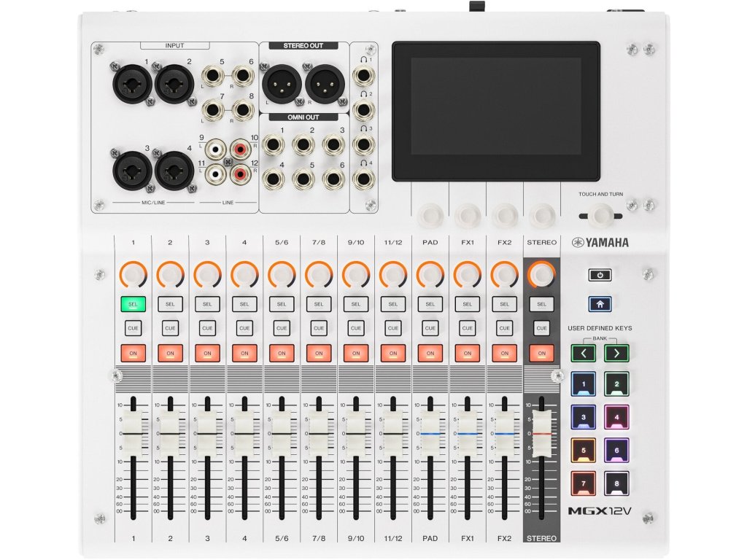Toggle channel 1 ON button
The width and height of the screenshot is (747, 560).
click(133, 354)
